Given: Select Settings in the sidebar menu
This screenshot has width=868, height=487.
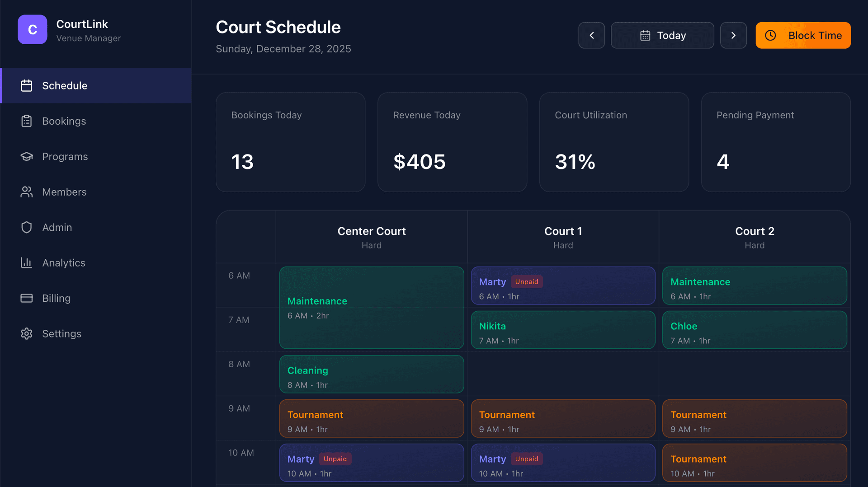Looking at the screenshot, I should [62, 333].
